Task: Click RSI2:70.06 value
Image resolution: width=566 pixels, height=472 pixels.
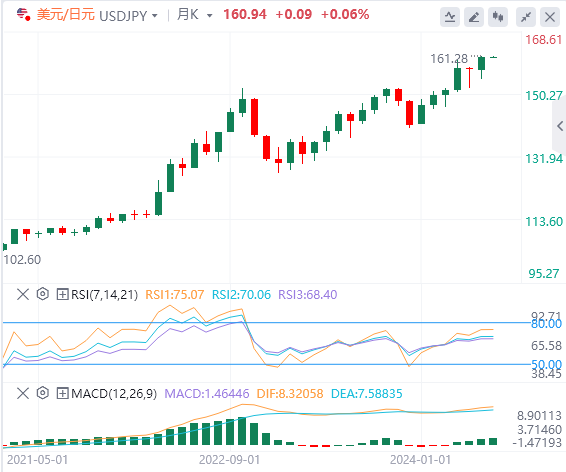Action: click(241, 295)
